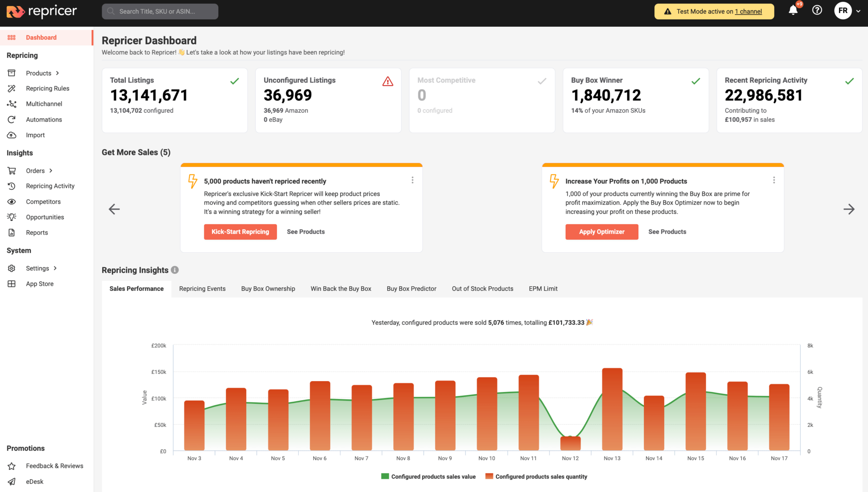Toggle Configured products sales quantity legend

pyautogui.click(x=536, y=476)
